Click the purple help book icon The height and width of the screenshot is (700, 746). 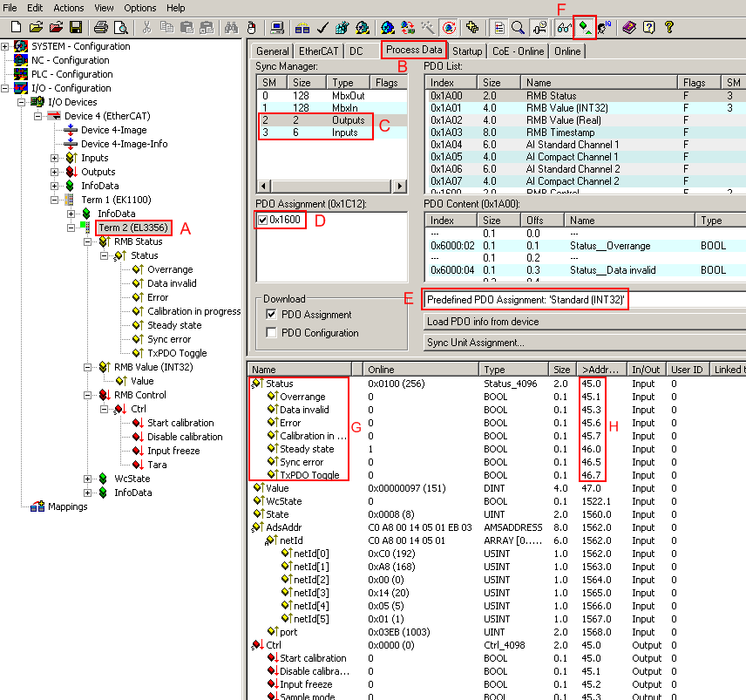[629, 28]
